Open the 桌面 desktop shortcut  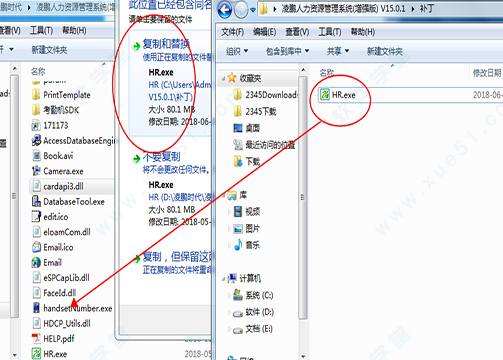coord(247,128)
